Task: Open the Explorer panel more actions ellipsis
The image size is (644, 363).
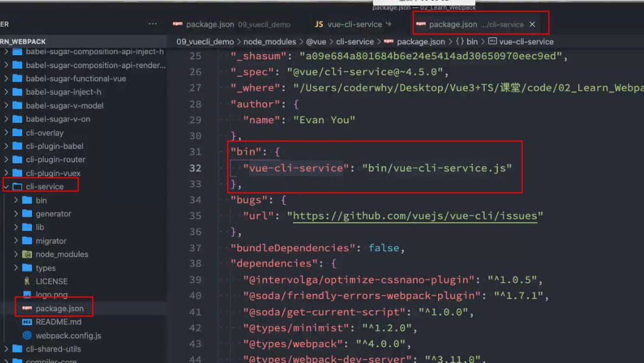Action: coord(152,24)
